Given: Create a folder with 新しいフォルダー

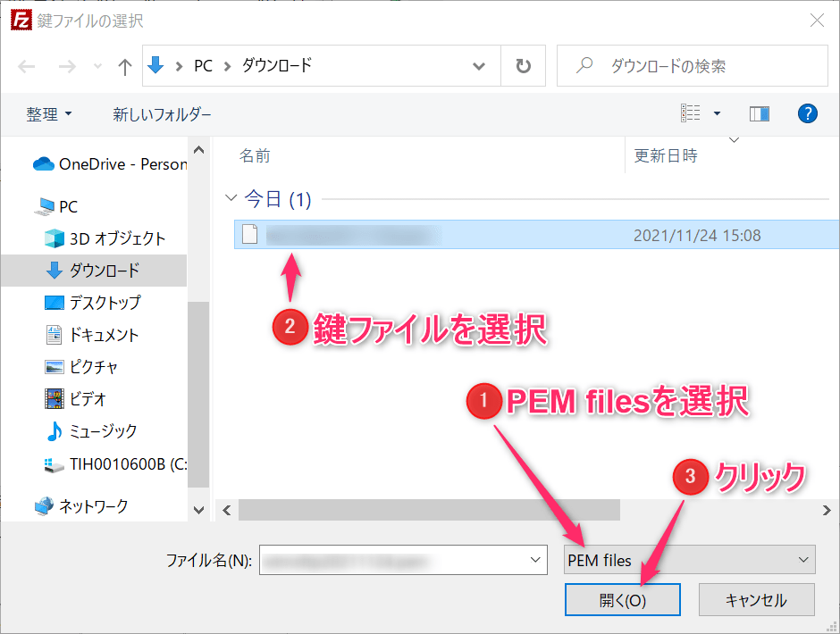Looking at the screenshot, I should 161,114.
